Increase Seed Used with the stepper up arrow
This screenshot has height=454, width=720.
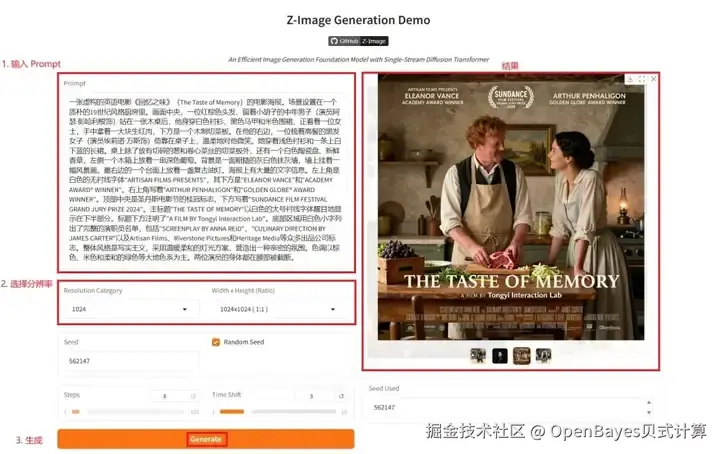coord(649,403)
